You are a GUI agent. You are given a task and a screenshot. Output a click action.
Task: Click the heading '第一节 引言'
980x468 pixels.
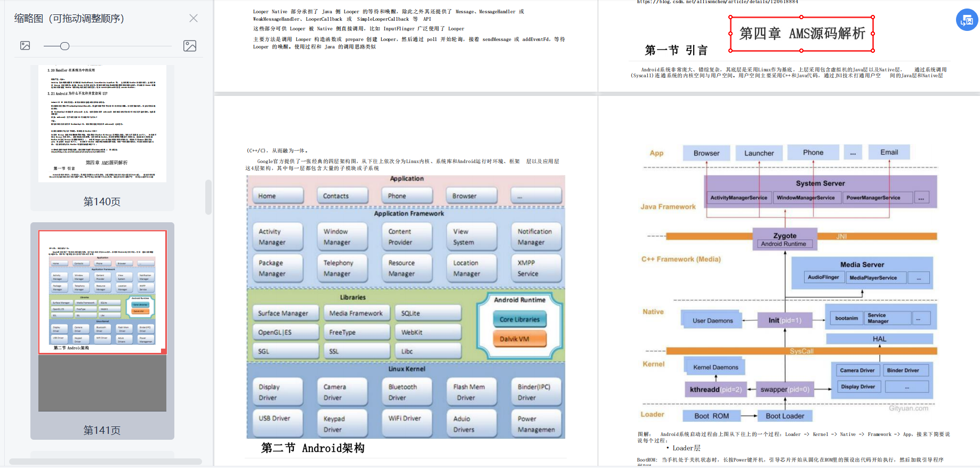(x=676, y=51)
